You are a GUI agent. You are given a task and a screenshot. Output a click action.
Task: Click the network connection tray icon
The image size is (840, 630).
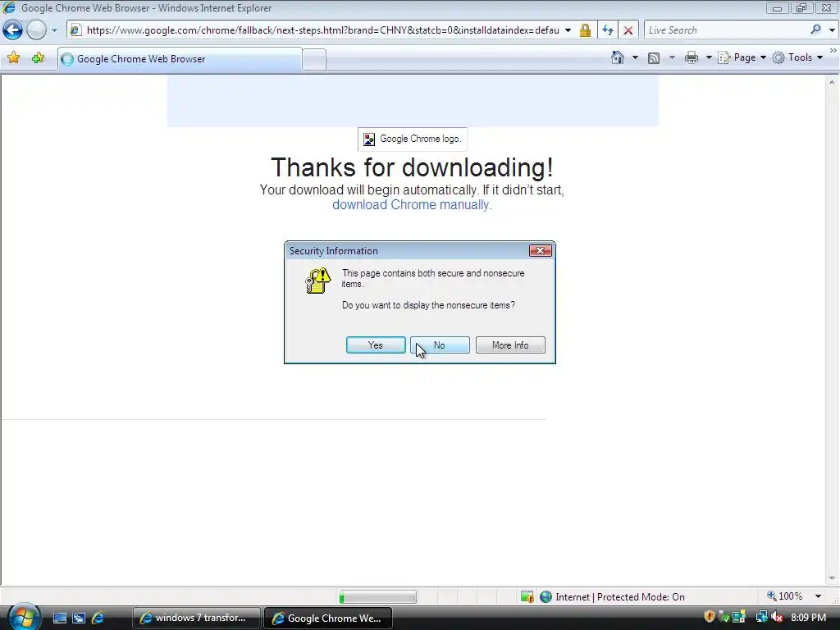pos(762,617)
